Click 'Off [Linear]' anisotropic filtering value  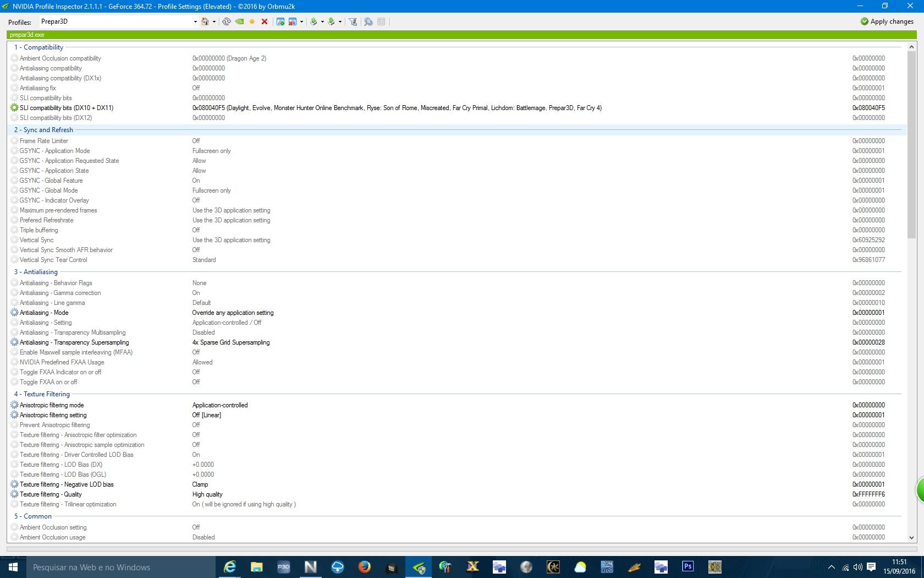(207, 415)
